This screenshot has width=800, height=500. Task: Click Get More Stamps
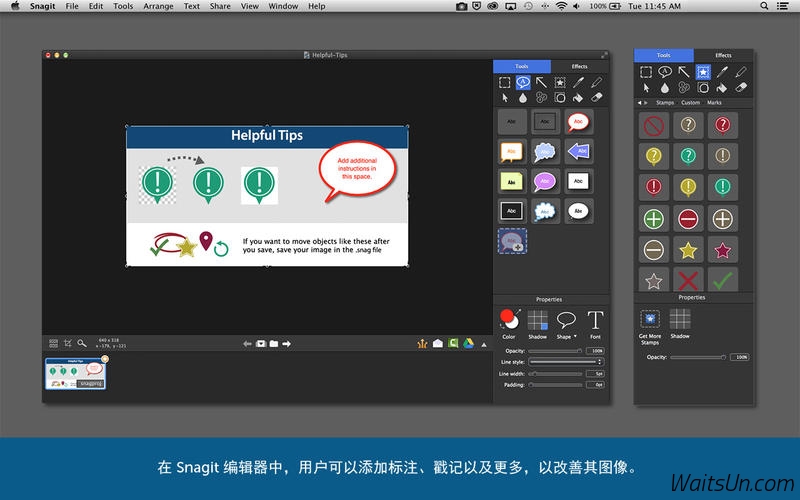pos(650,327)
